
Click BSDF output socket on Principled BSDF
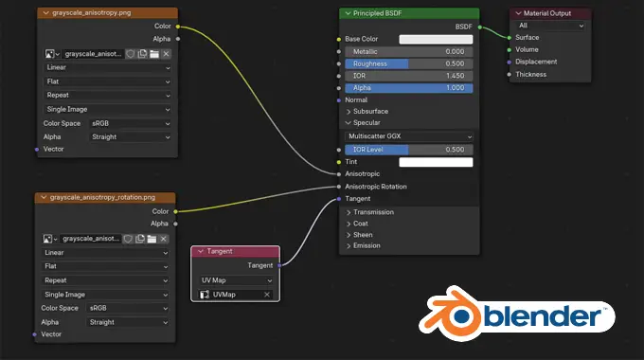[479, 27]
